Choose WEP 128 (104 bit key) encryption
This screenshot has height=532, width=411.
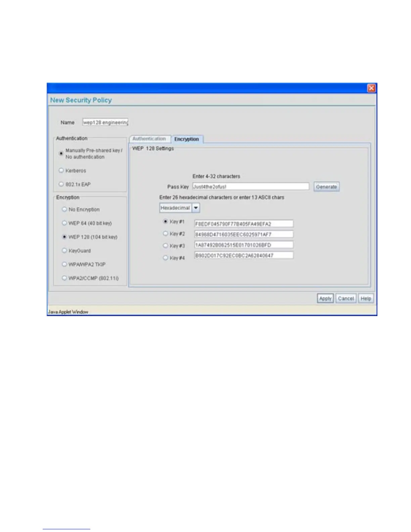point(64,237)
